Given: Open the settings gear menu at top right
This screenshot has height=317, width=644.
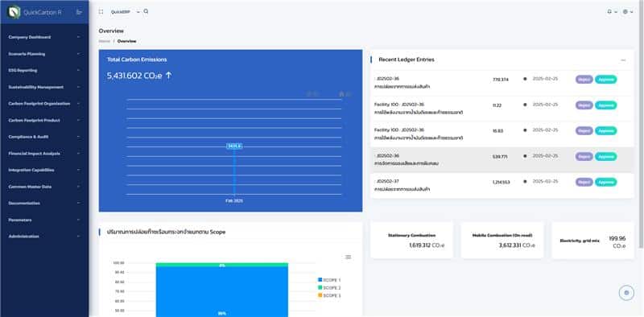Looking at the screenshot, I should pyautogui.click(x=625, y=12).
